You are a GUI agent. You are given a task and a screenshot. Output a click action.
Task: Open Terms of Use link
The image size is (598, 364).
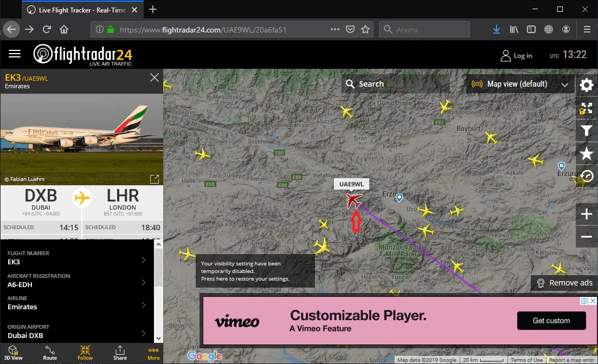[526, 360]
